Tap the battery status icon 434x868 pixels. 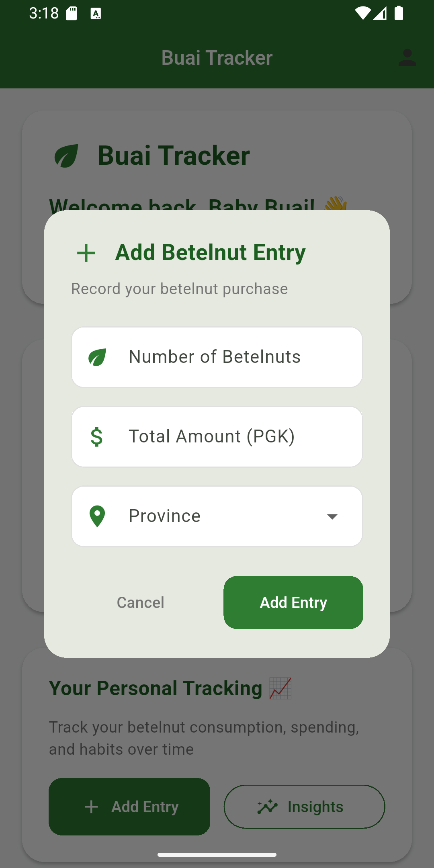tap(399, 13)
